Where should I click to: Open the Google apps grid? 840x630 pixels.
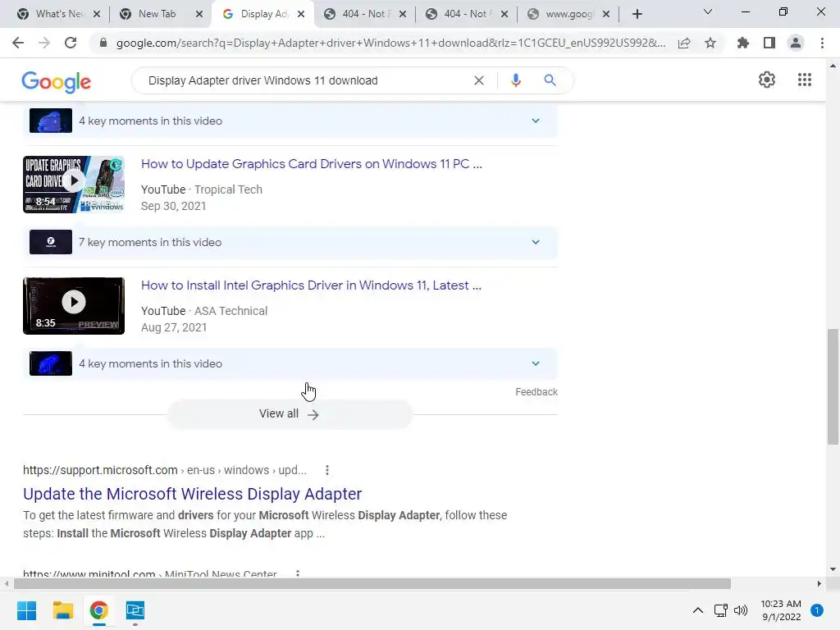805,80
